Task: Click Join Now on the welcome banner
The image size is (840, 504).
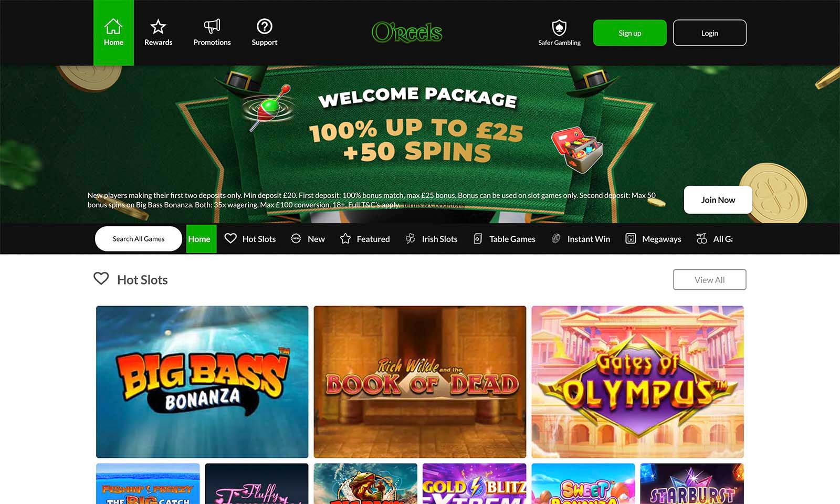Action: [x=718, y=200]
